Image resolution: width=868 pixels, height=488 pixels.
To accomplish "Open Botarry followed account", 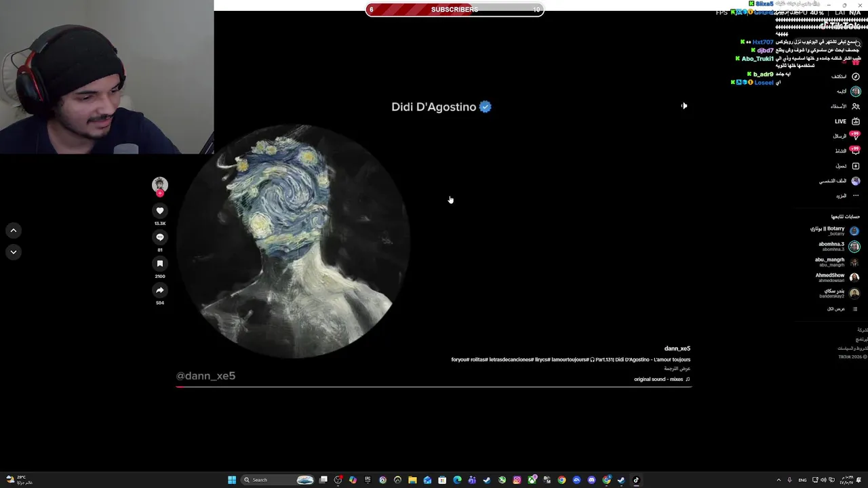I will click(x=834, y=230).
